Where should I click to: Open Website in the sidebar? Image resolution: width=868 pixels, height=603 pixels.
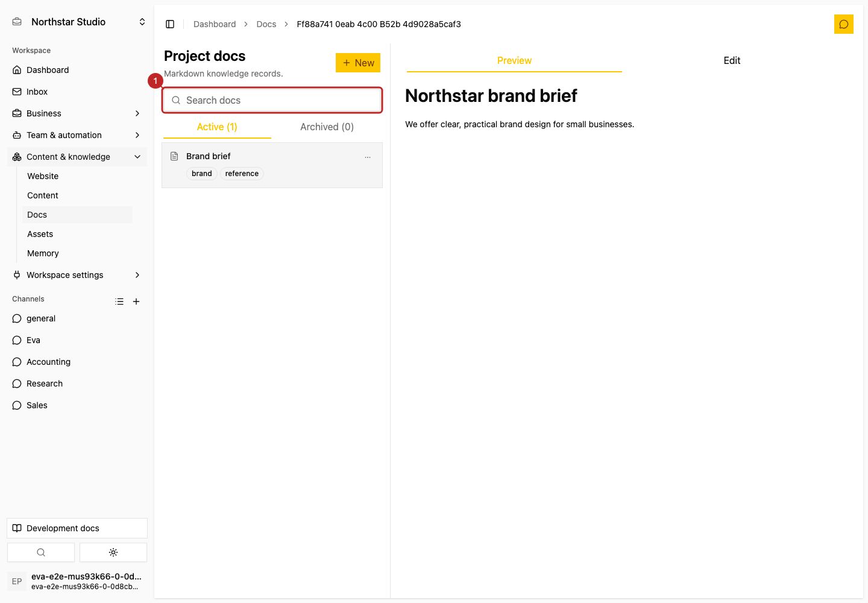coord(77,176)
